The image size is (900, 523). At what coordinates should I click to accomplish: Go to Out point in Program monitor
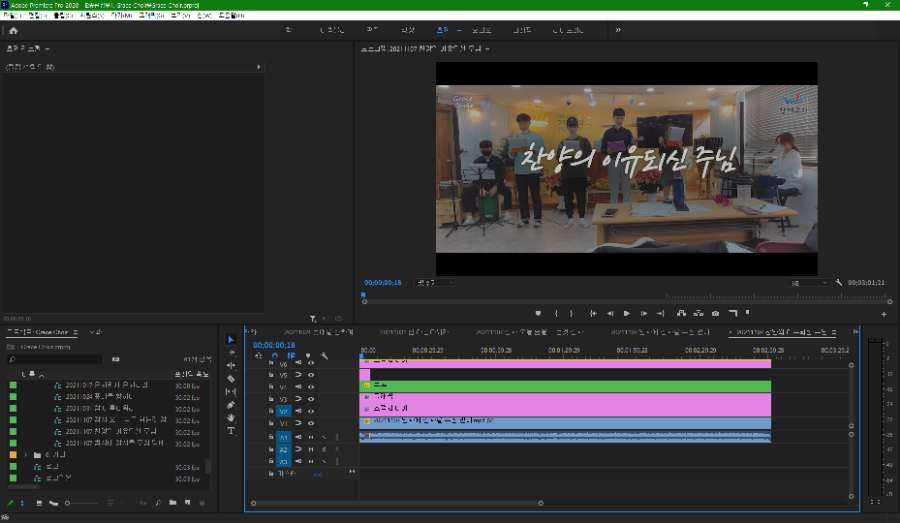(661, 313)
